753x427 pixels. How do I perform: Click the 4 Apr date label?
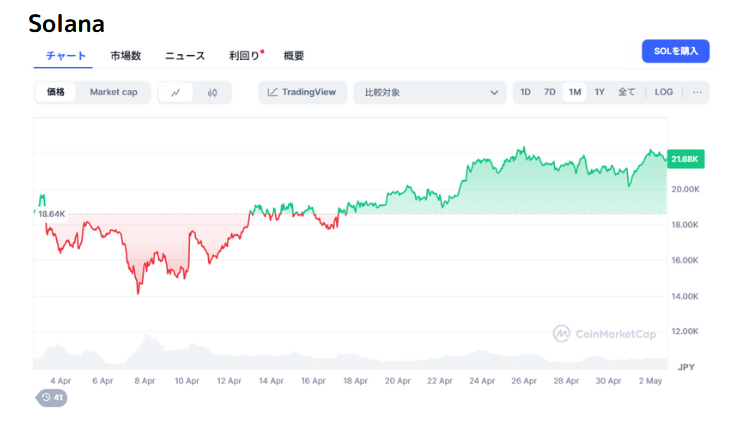(61, 381)
